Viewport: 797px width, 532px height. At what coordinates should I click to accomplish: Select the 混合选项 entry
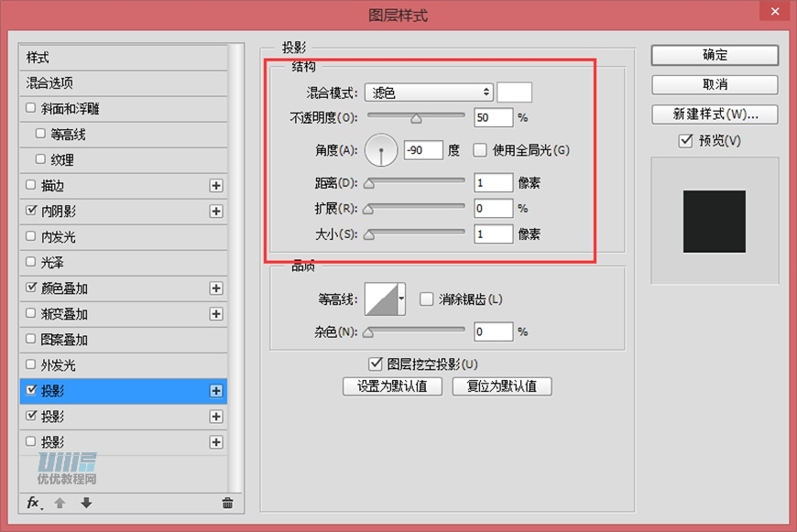click(x=123, y=82)
